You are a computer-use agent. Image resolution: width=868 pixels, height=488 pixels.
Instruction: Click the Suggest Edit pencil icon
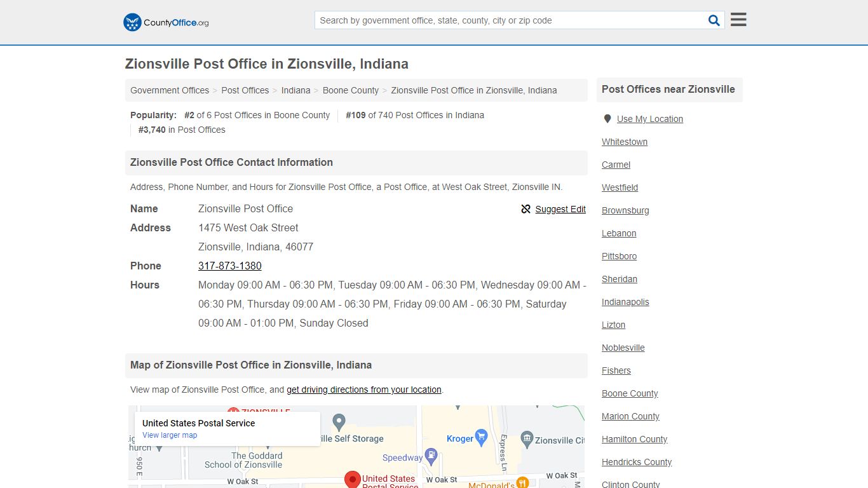click(x=526, y=209)
